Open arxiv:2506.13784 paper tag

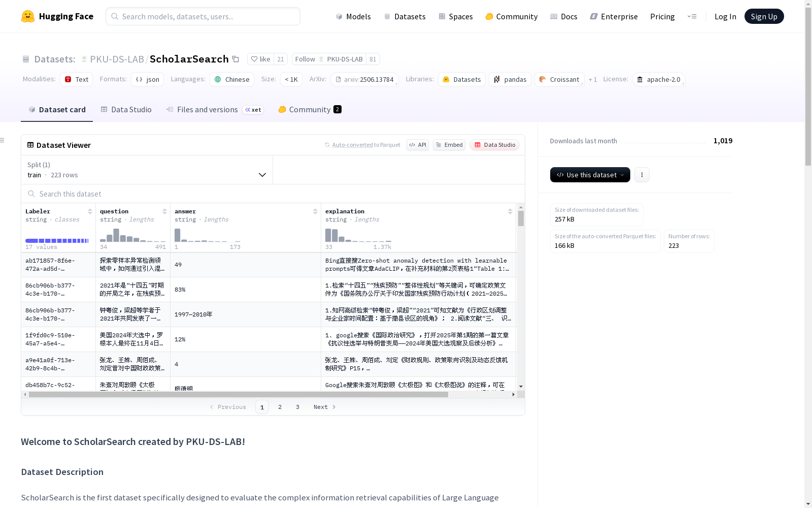click(x=364, y=79)
